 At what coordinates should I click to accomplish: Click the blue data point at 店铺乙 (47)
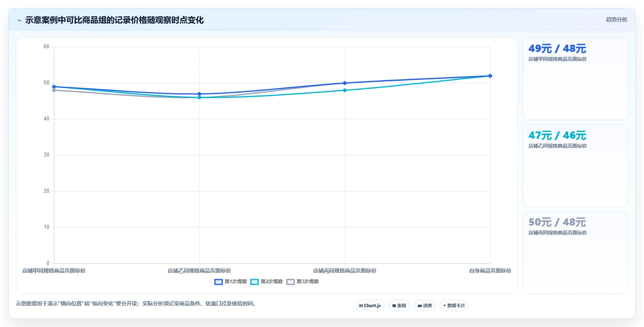click(x=199, y=94)
